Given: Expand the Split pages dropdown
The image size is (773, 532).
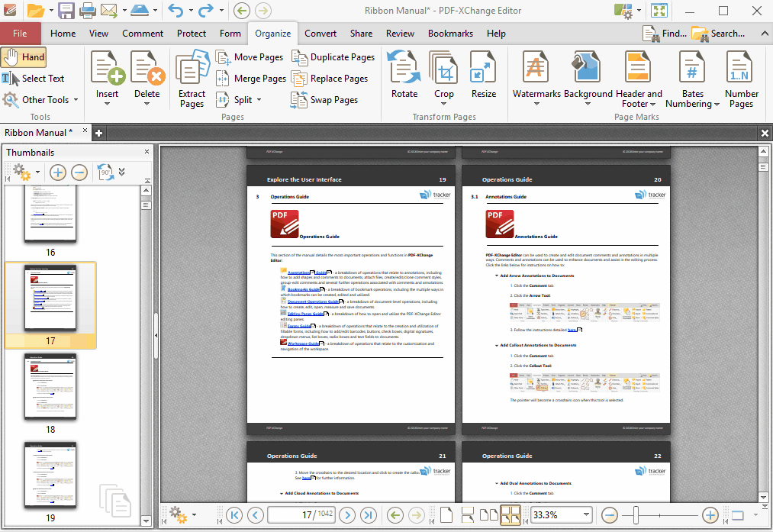Looking at the screenshot, I should (259, 100).
